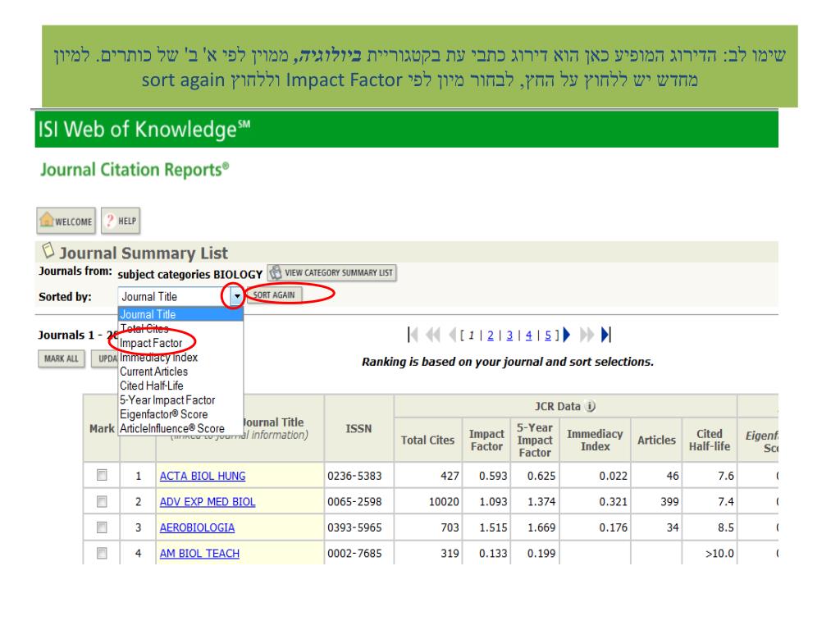The image size is (840, 630).
Task: Mark the ADV EXP MED BIOL checkbox
Action: click(x=102, y=501)
